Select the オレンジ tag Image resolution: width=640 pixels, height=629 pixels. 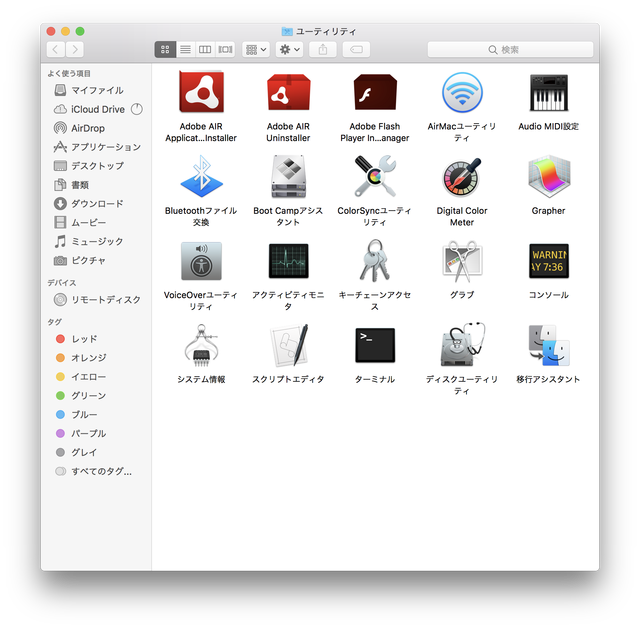[96, 358]
